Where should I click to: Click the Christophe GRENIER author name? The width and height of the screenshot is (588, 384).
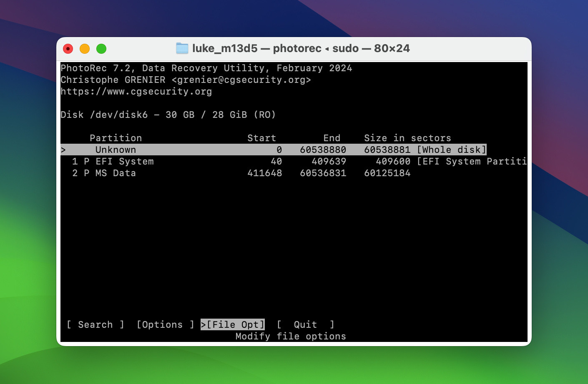(x=113, y=80)
